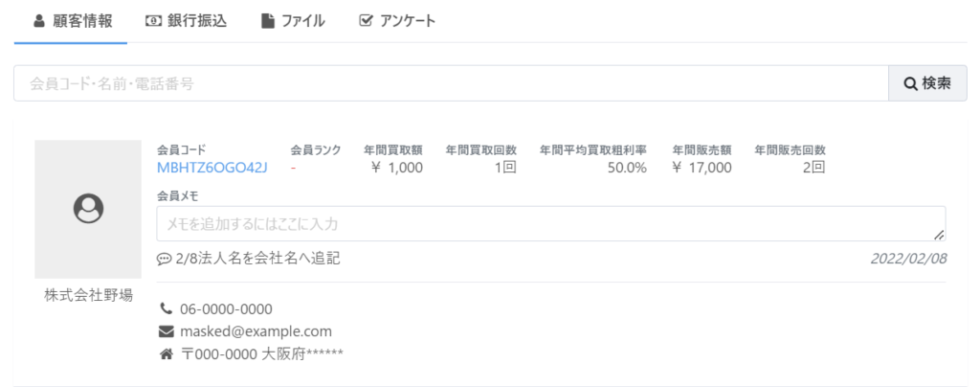Switch to the 銀行振込 tab
980x387 pixels.
pos(186,21)
